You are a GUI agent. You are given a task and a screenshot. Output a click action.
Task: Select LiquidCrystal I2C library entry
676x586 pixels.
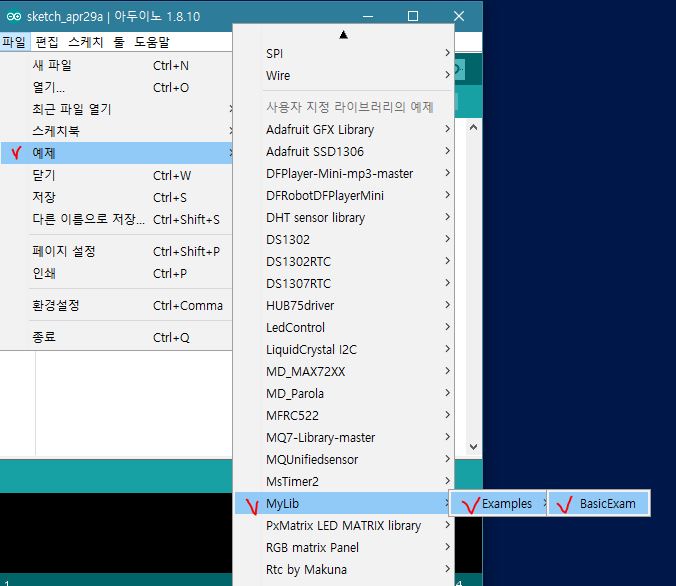[344, 349]
